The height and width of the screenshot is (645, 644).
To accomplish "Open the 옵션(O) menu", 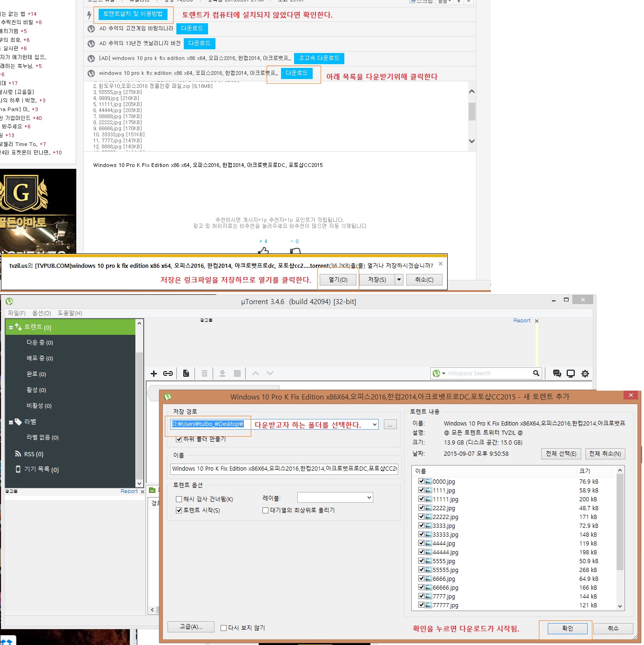I will click(41, 313).
